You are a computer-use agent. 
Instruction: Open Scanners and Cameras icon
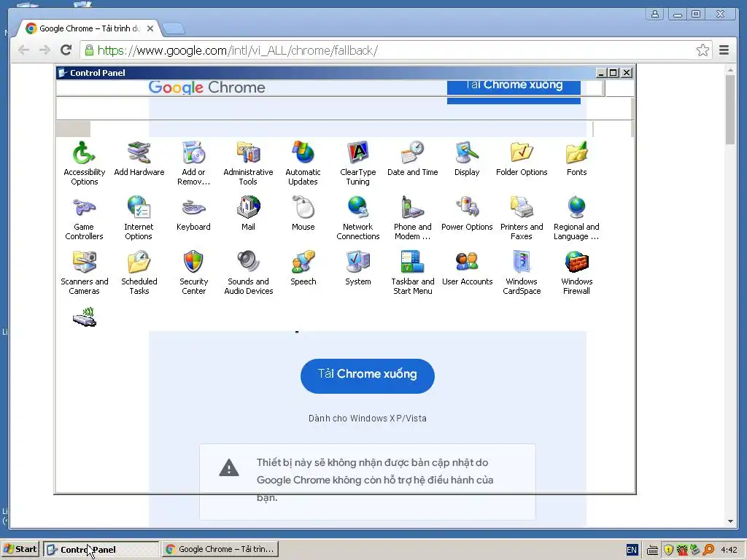pos(84,273)
